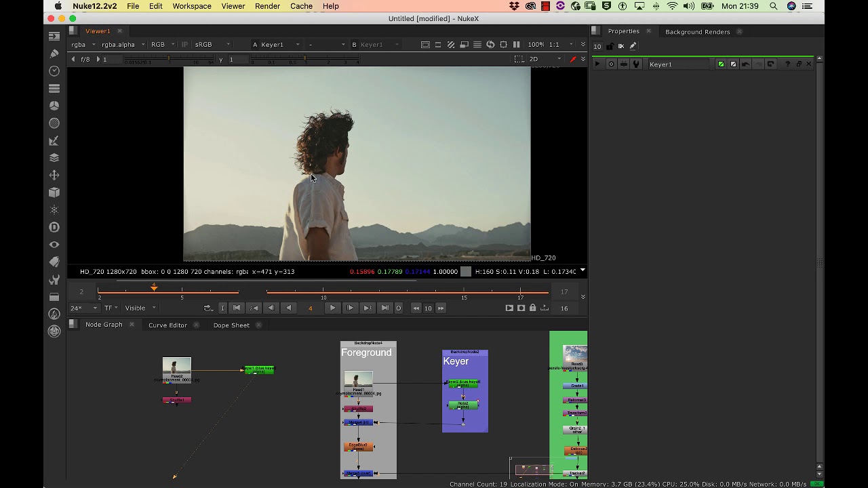Open the Keyer nodes icon in toolbar

54,141
